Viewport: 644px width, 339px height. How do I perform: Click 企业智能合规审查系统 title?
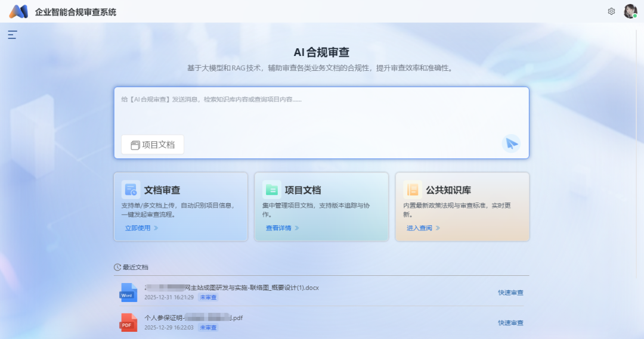(76, 12)
